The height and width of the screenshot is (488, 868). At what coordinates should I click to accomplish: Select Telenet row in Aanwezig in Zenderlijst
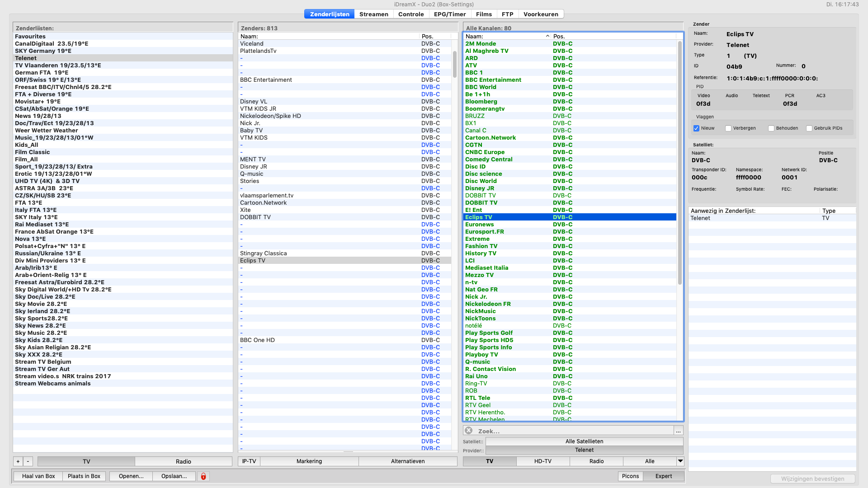click(772, 218)
